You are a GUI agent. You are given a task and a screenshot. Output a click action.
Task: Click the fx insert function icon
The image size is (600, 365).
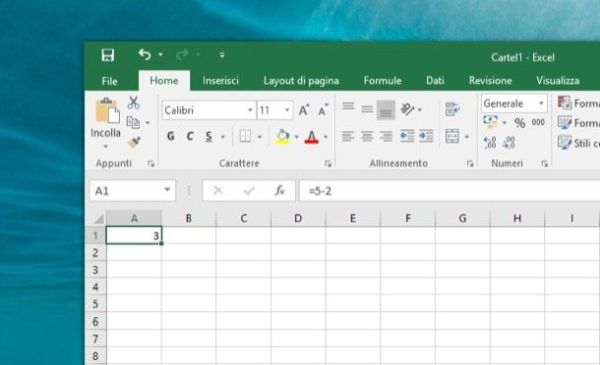(x=280, y=190)
